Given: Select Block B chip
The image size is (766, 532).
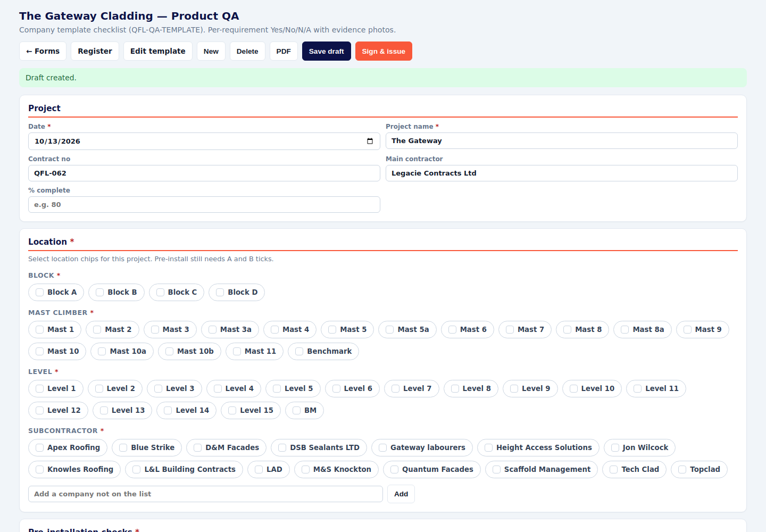Looking at the screenshot, I should (x=116, y=292).
